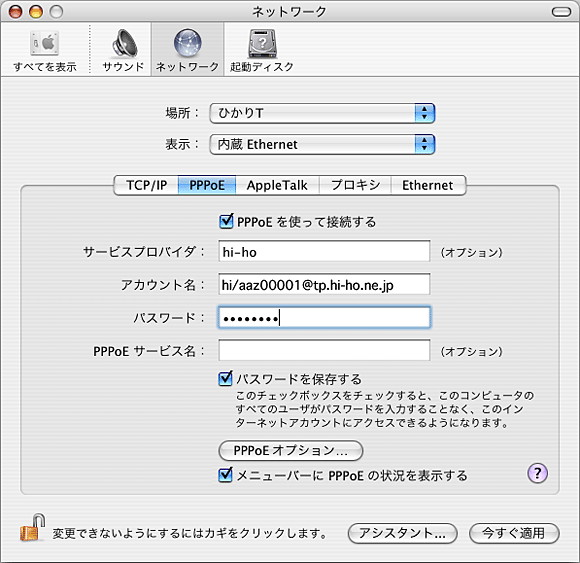The image size is (580, 563).
Task: Switch to the プロキシ tab
Action: pyautogui.click(x=355, y=185)
